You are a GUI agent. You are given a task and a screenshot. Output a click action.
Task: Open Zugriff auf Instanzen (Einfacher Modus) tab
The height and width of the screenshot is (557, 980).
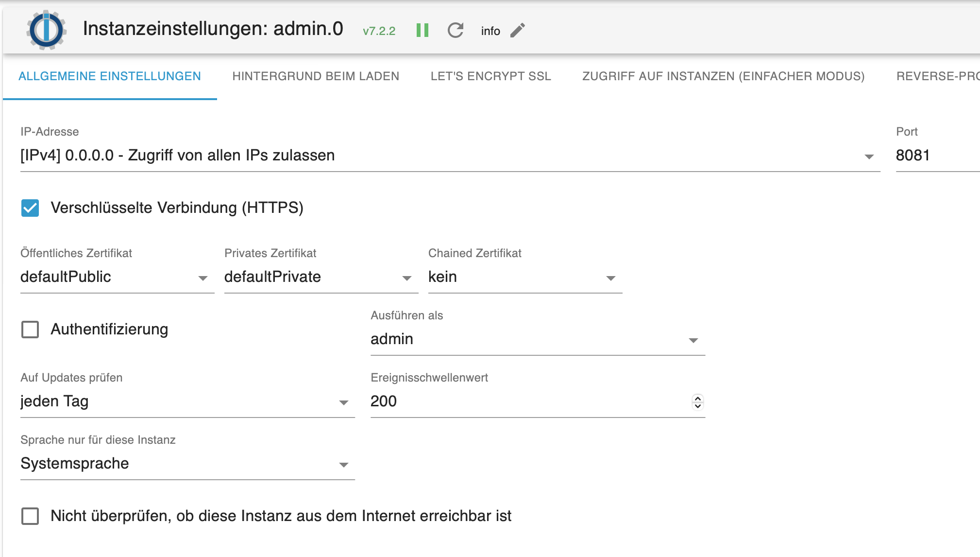[723, 76]
